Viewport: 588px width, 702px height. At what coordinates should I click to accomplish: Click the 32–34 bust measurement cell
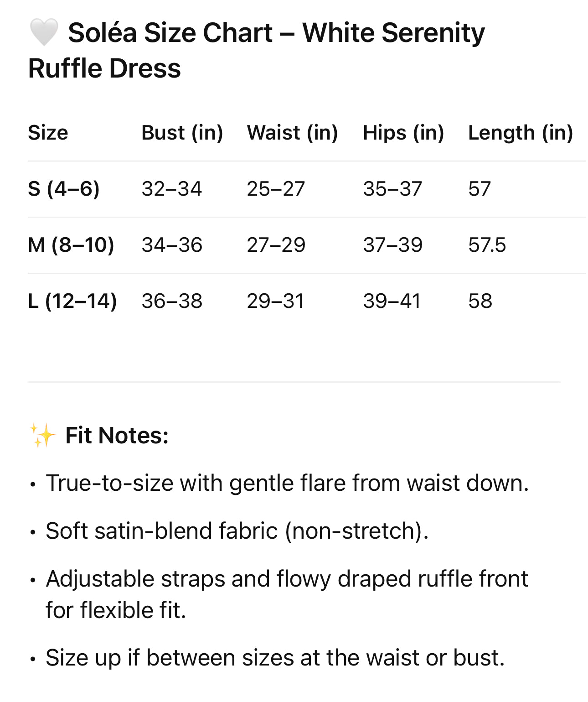171,189
